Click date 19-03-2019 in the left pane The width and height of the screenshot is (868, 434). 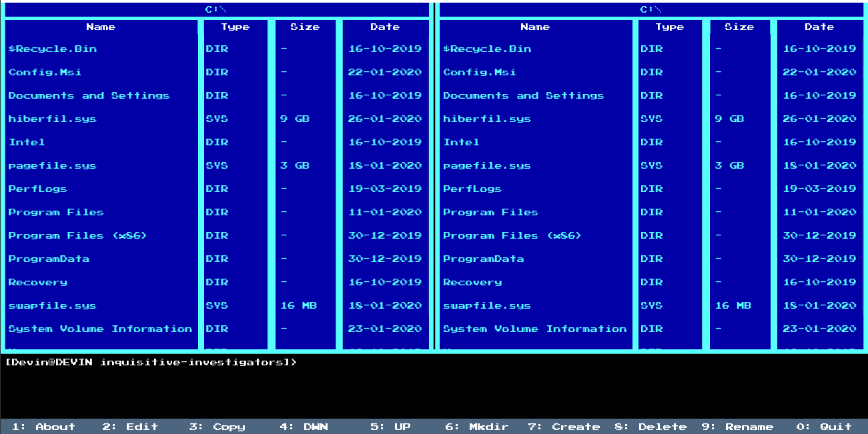coord(385,189)
